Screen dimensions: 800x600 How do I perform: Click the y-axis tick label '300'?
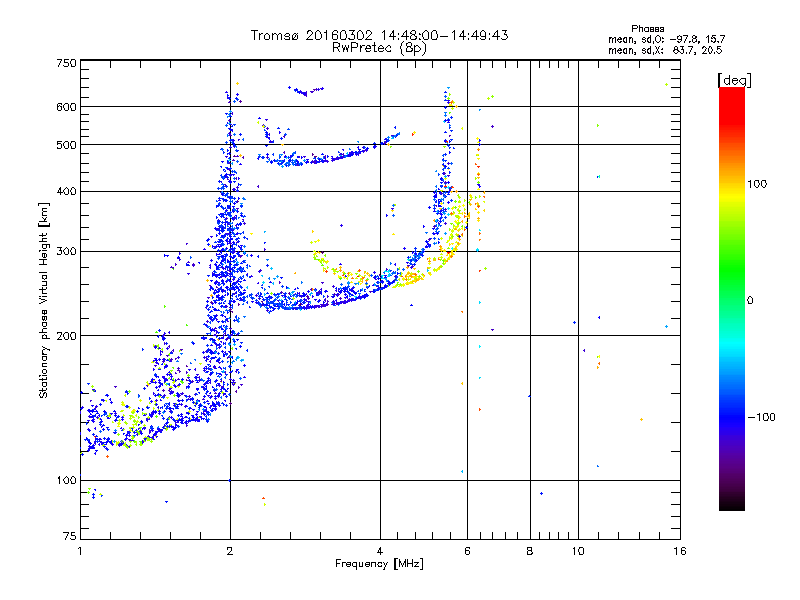point(66,252)
